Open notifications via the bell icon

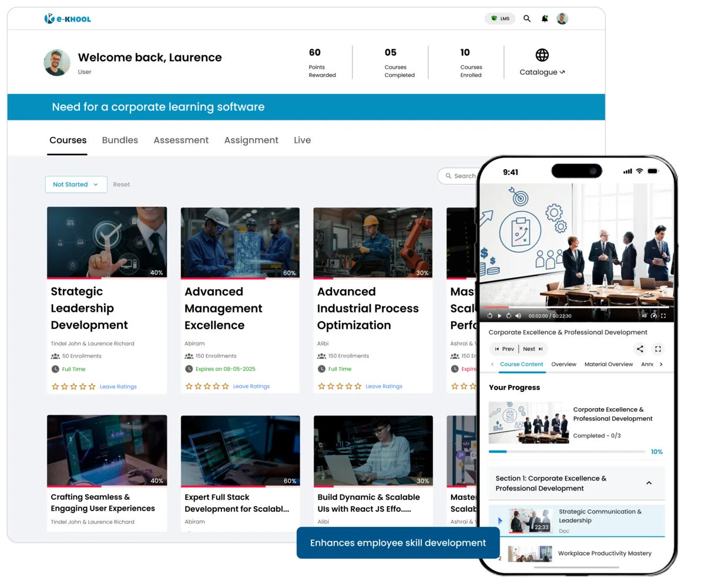click(544, 18)
